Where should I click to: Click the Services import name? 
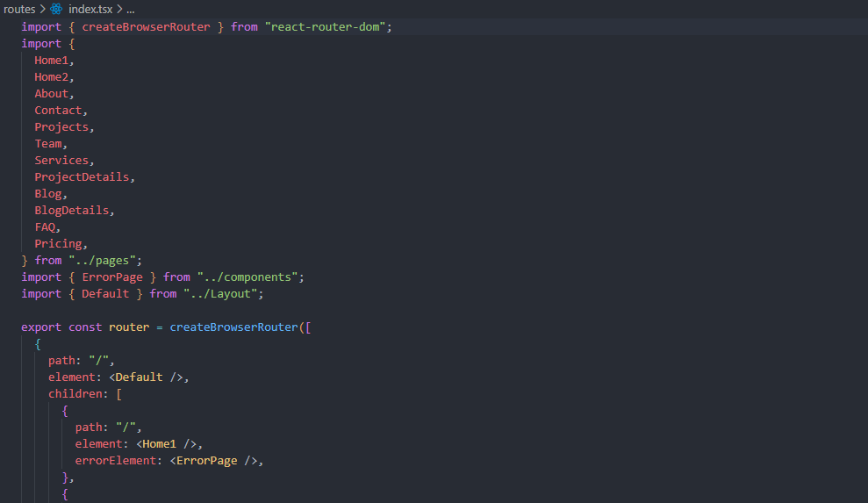click(x=61, y=160)
